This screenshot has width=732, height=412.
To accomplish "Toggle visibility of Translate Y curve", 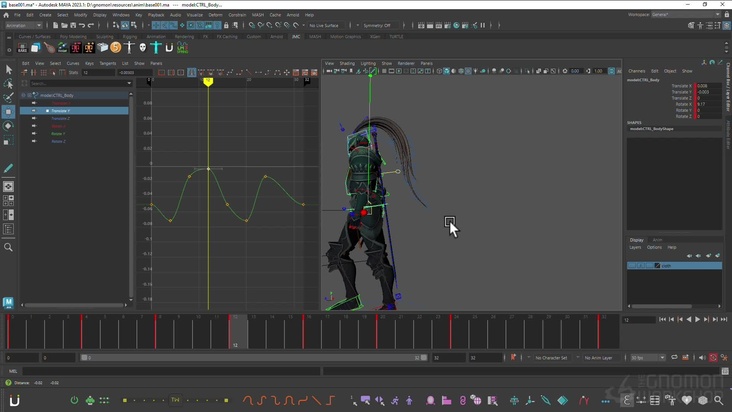I will coord(33,110).
